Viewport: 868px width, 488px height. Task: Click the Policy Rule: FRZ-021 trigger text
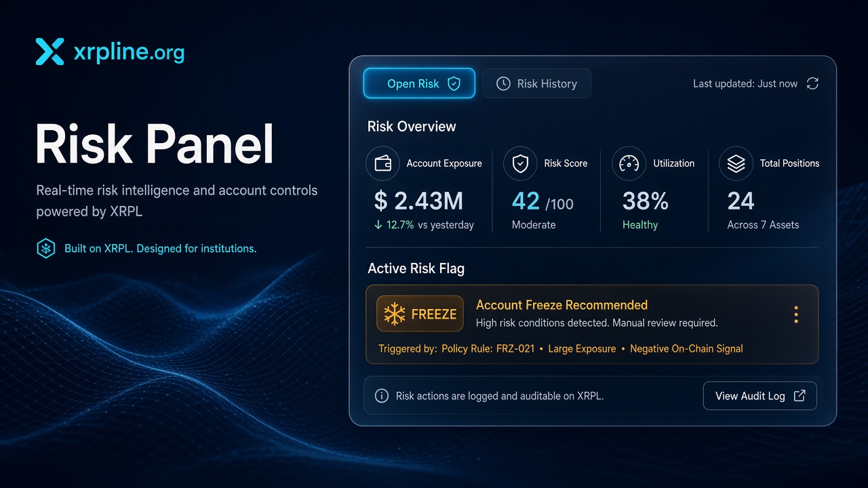pyautogui.click(x=488, y=348)
